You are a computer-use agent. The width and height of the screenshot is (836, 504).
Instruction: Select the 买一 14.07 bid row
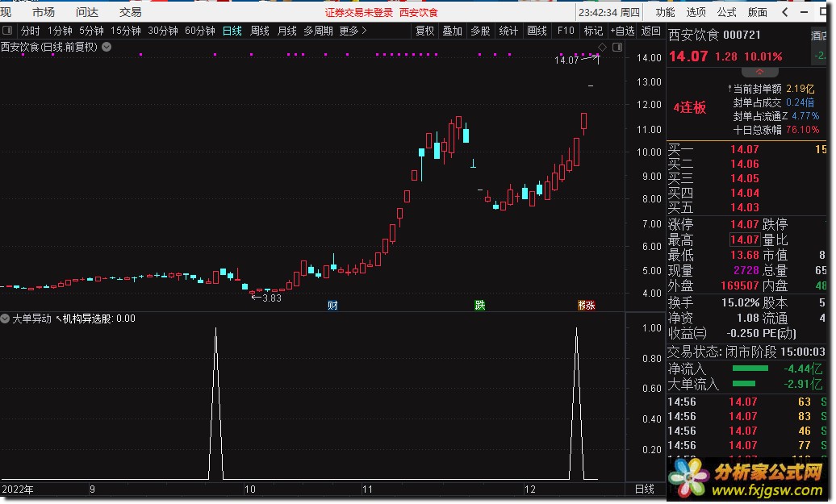click(747, 149)
